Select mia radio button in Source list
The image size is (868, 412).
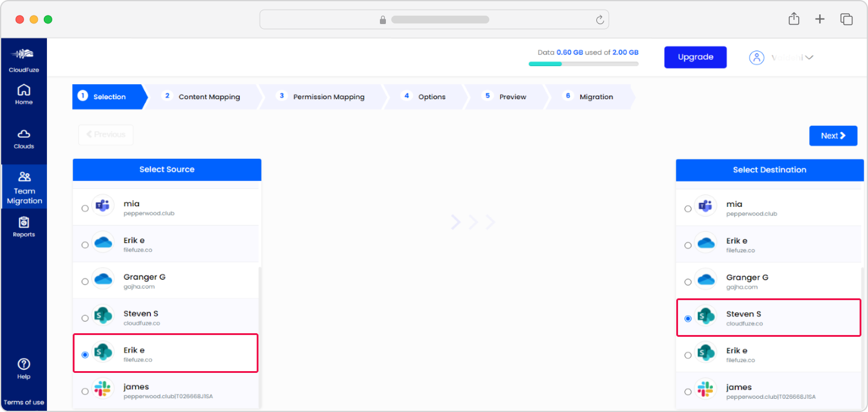pos(85,208)
